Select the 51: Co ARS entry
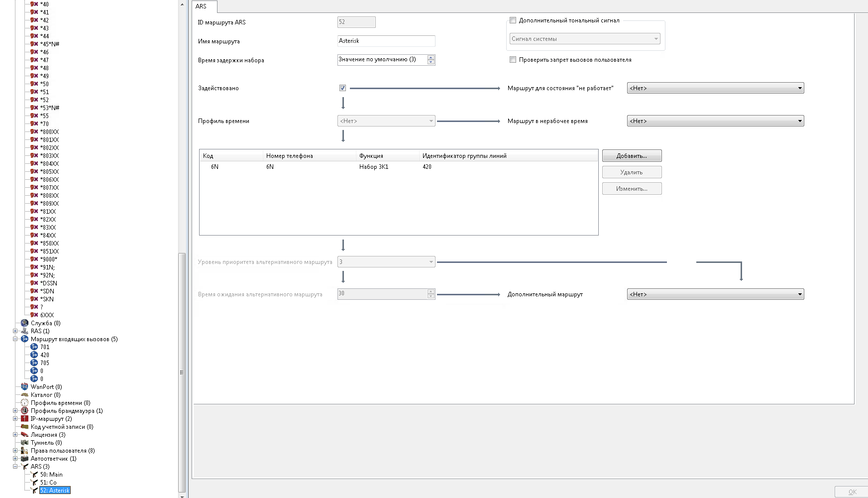 [x=48, y=483]
